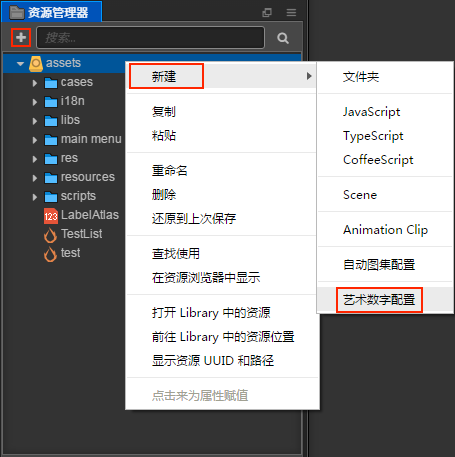
Task: Expand the main menu folder arrow
Action: (x=35, y=140)
